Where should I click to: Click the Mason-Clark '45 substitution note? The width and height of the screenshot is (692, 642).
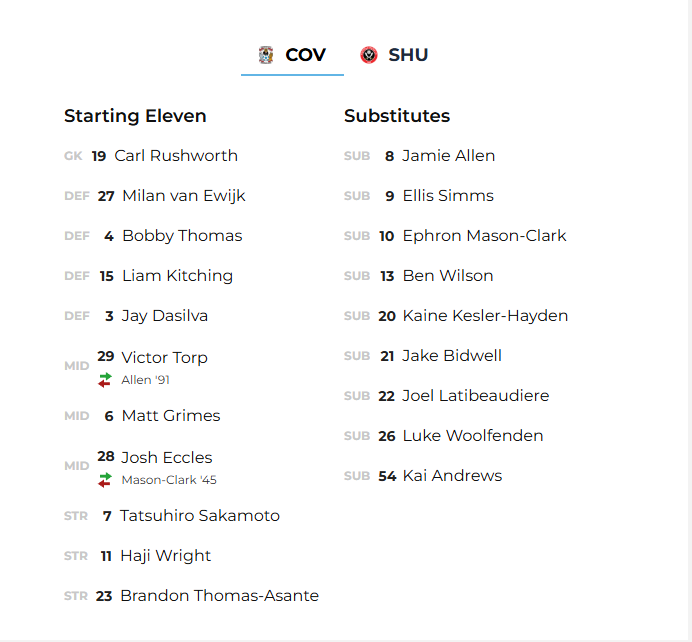pos(169,480)
